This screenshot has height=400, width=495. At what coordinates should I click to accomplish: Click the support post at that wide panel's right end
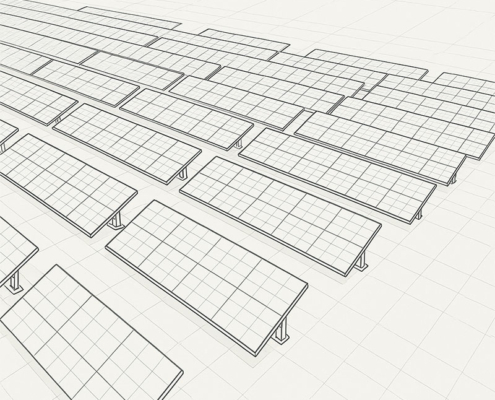(x=361, y=260)
